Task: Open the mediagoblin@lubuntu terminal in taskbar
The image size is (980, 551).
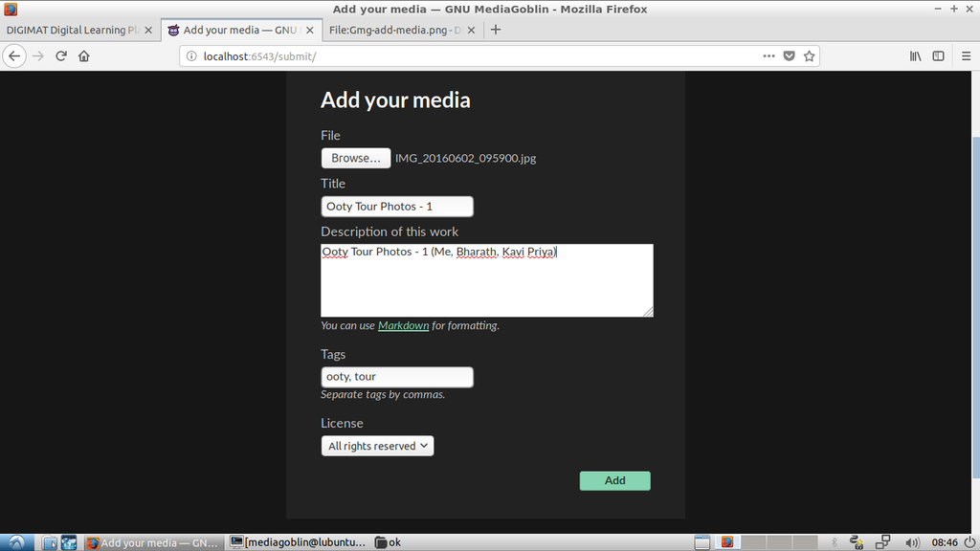Action: click(x=299, y=542)
